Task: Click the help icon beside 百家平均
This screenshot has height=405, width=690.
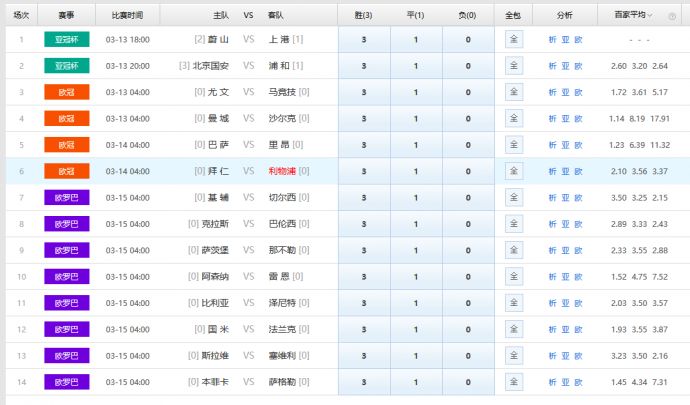Action: tap(672, 16)
